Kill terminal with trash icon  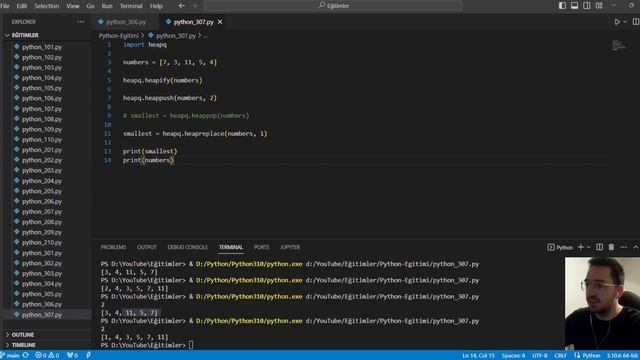click(x=611, y=247)
